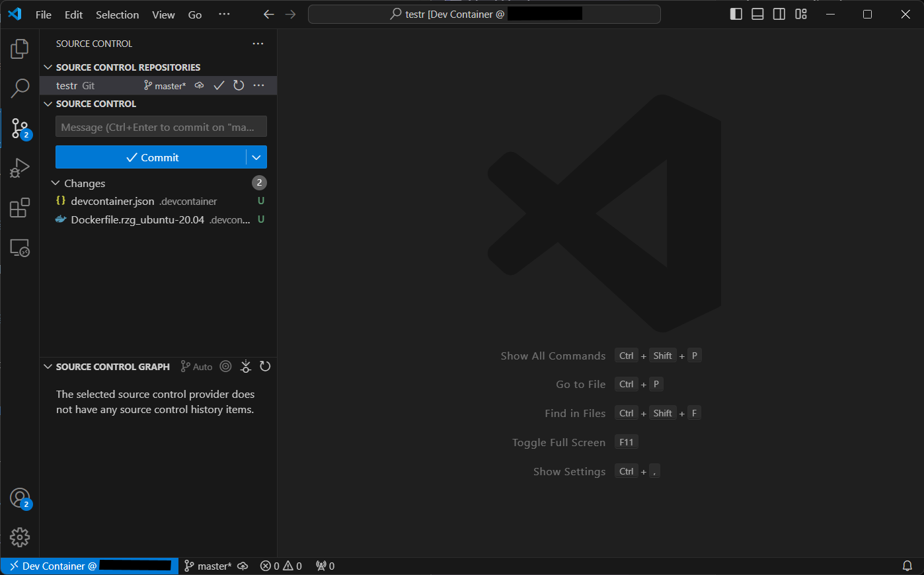The width and height of the screenshot is (924, 575).
Task: Open the Go menu
Action: [x=195, y=15]
